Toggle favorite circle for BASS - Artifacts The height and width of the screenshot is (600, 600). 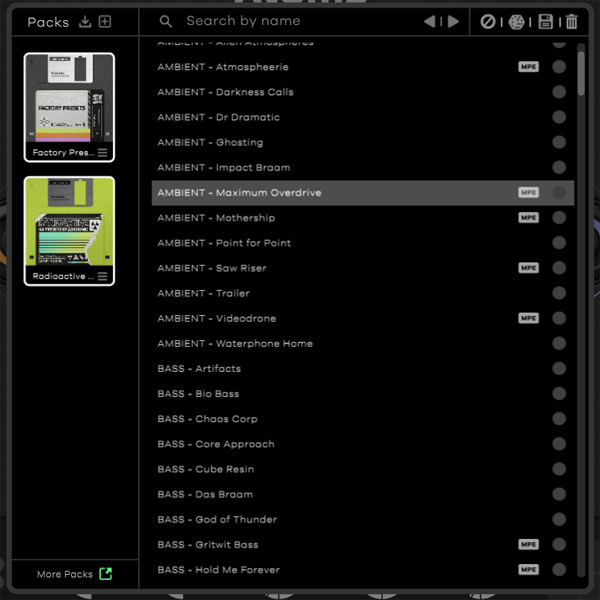(559, 369)
